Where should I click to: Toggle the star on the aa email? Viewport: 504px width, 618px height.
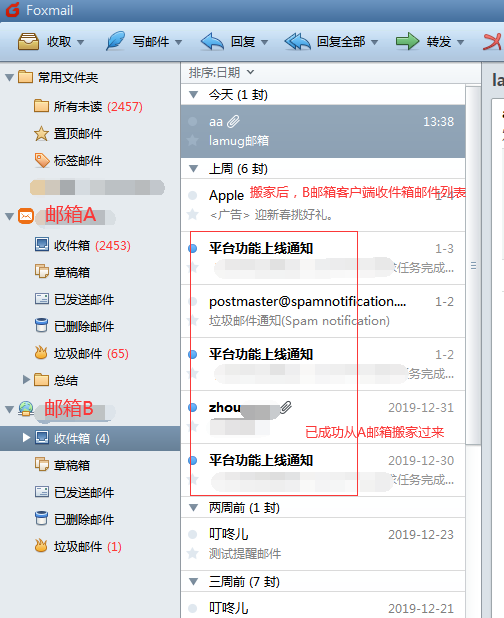point(193,140)
